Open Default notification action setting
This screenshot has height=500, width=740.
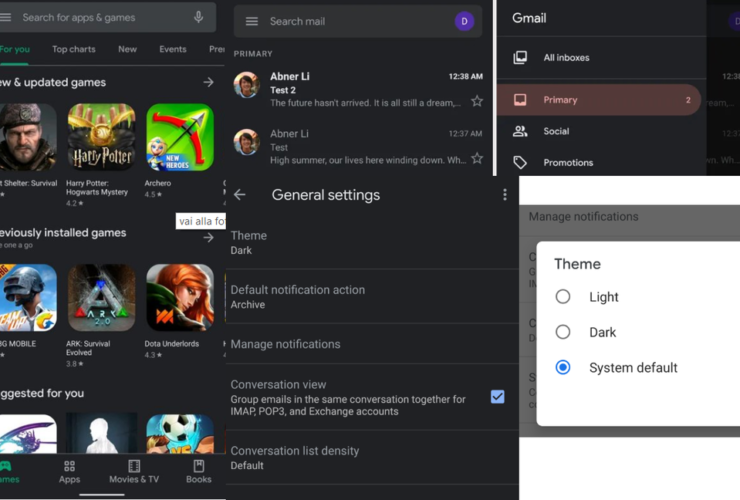[x=373, y=297]
